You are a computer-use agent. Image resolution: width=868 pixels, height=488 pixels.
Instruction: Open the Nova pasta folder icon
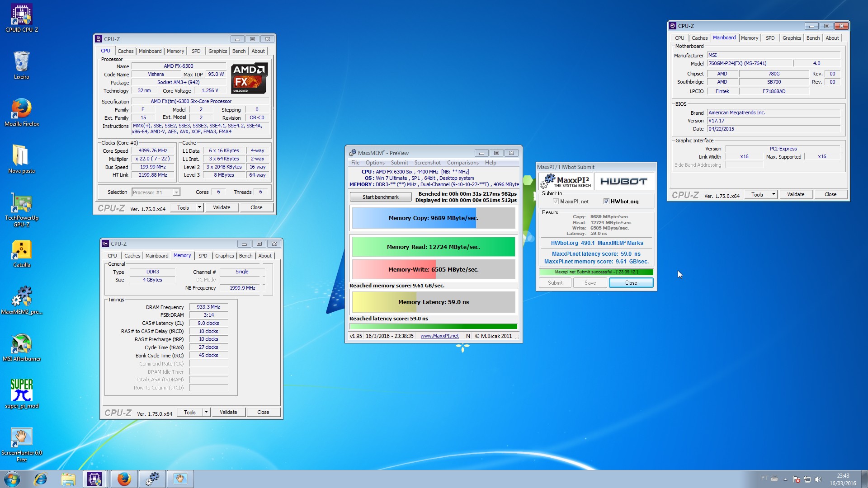[21, 159]
